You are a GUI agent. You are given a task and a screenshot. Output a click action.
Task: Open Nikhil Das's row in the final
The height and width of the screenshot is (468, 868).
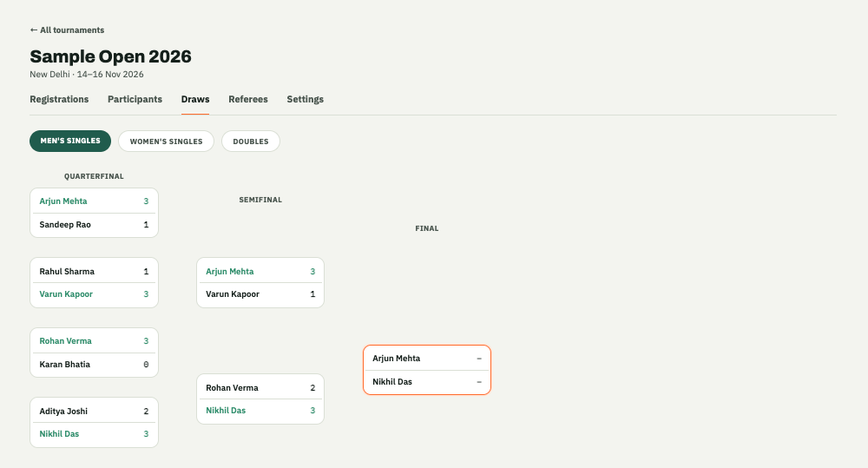(x=427, y=381)
